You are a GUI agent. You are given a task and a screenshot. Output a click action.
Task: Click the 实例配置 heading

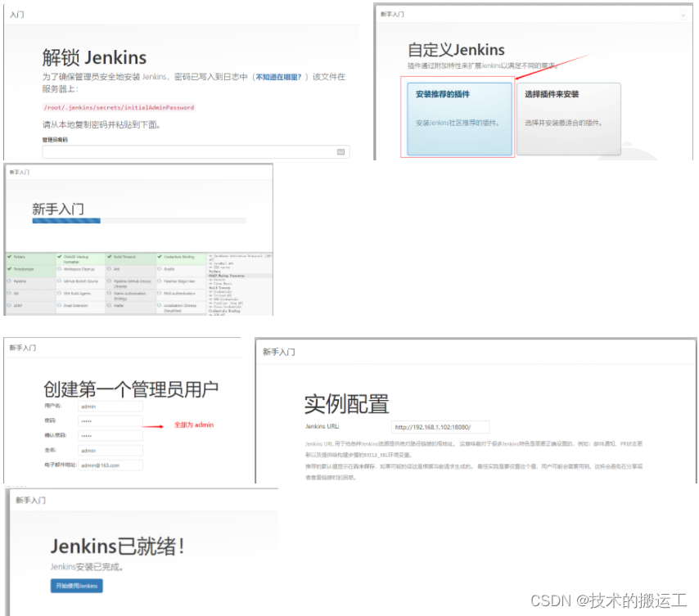point(347,403)
